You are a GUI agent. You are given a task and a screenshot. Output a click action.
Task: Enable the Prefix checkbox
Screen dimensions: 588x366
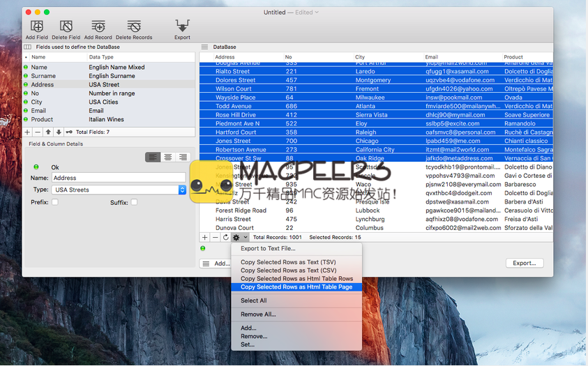[x=55, y=202]
